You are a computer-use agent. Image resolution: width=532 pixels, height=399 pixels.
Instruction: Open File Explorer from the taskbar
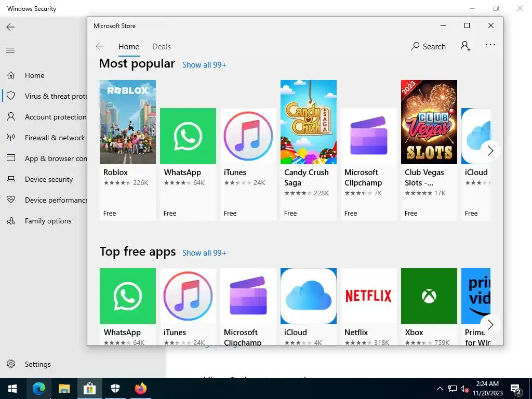click(x=64, y=389)
